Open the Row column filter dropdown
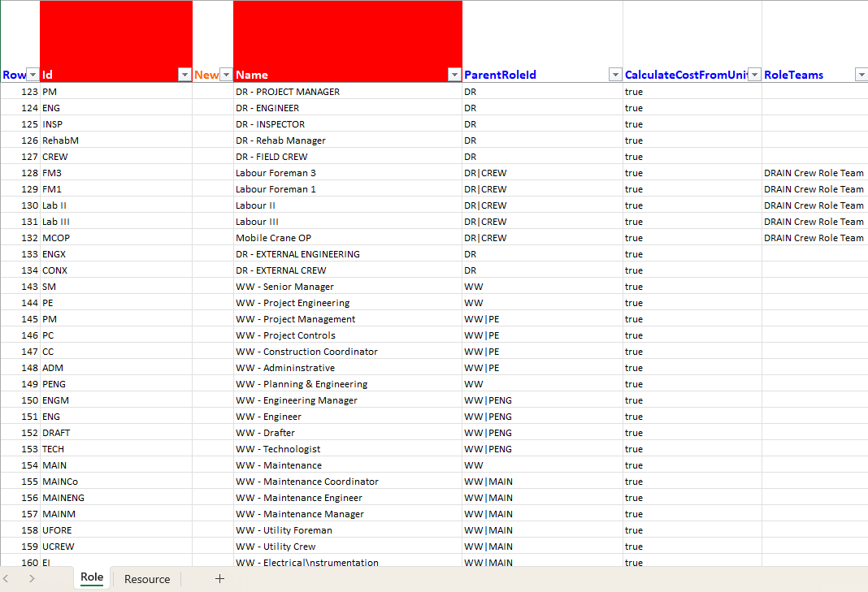 tap(33, 75)
